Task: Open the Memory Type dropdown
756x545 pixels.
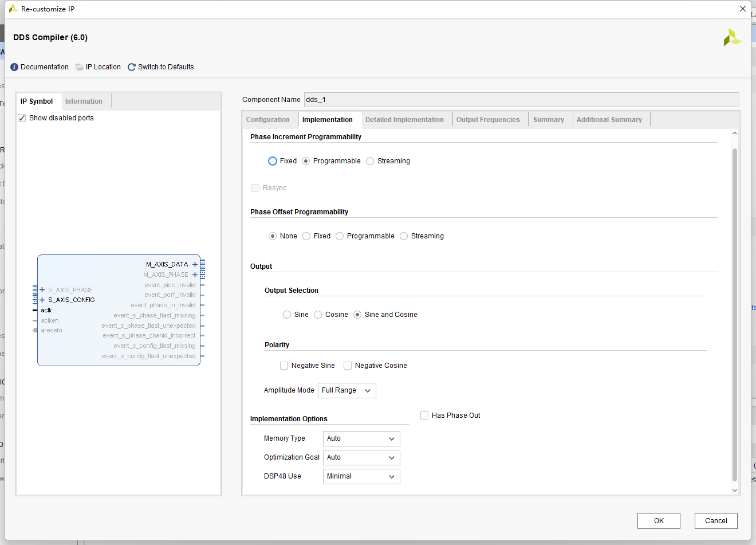Action: [x=361, y=438]
